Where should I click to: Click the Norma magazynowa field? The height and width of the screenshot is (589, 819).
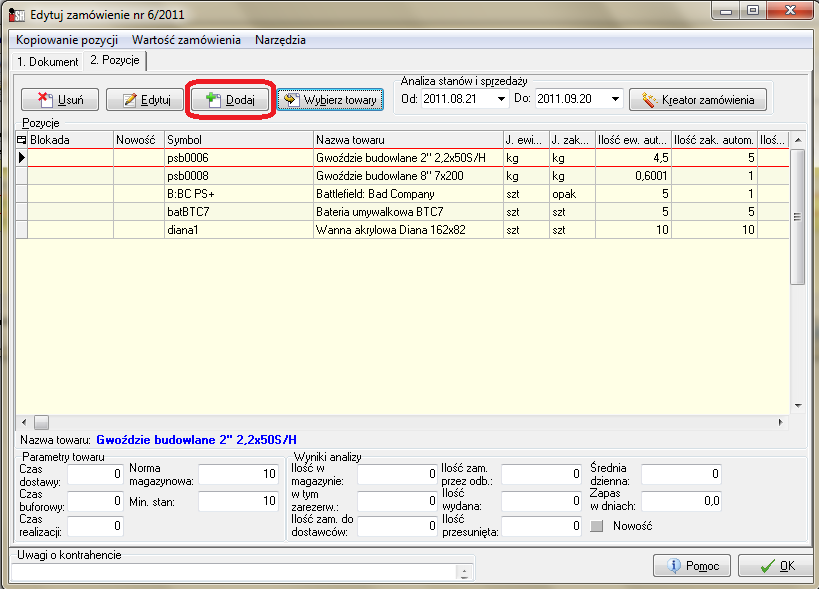[x=238, y=474]
